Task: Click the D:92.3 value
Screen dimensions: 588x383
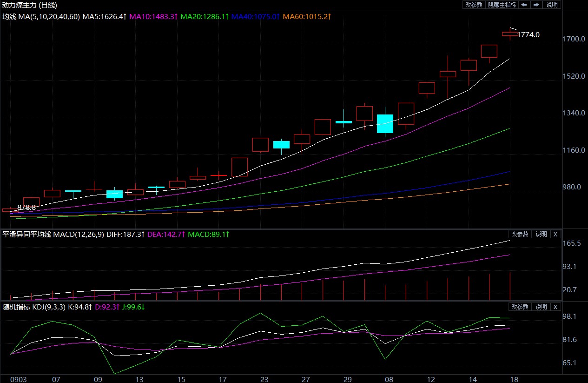Action: click(x=108, y=307)
